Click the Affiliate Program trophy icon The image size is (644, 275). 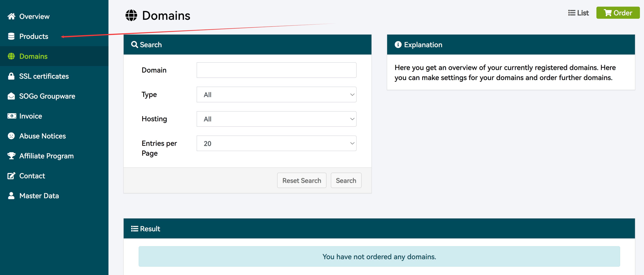pos(11,156)
